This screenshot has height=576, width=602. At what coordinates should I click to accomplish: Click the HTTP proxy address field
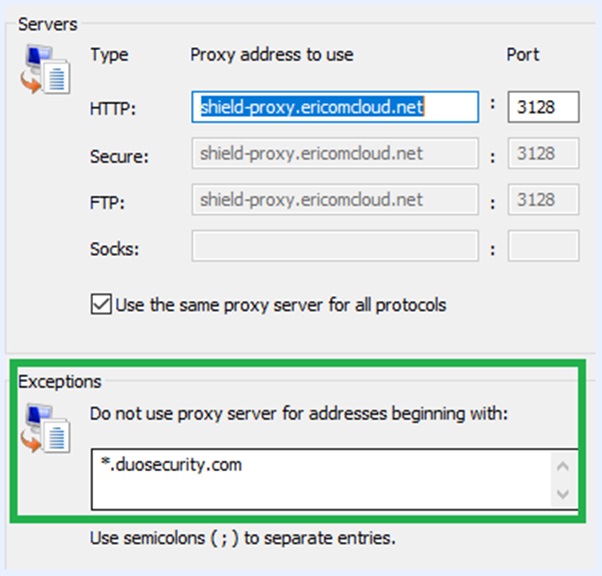point(335,107)
